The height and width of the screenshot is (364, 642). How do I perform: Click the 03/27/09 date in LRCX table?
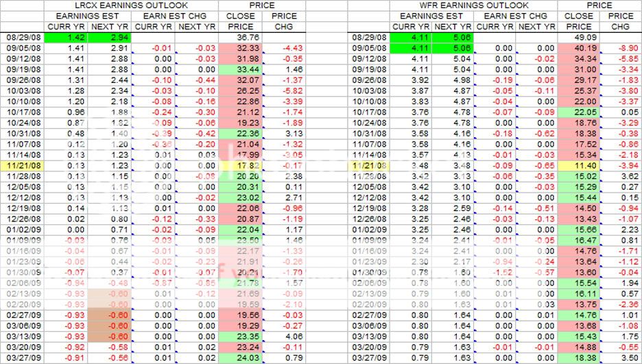tap(22, 357)
